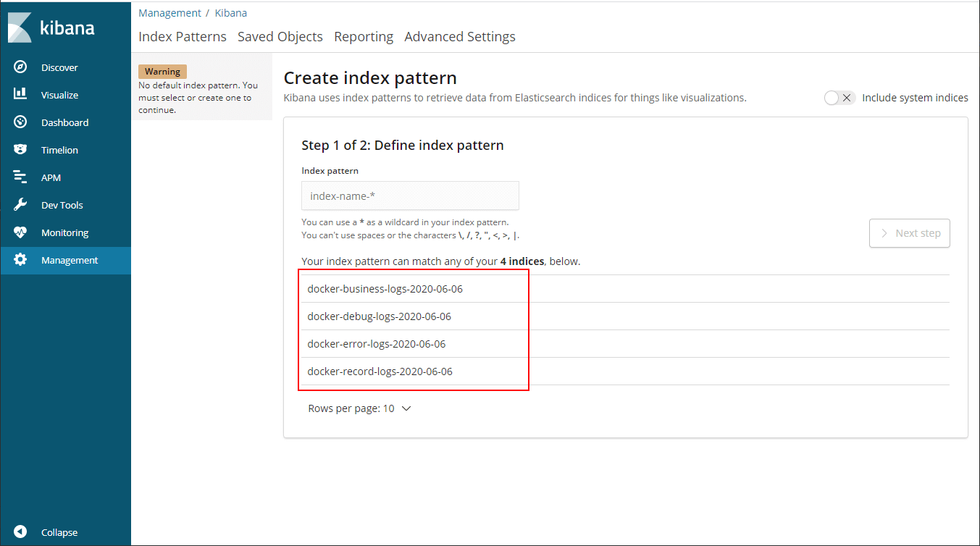Image resolution: width=980 pixels, height=546 pixels.
Task: Click the Kibana logo icon
Action: tap(20, 28)
